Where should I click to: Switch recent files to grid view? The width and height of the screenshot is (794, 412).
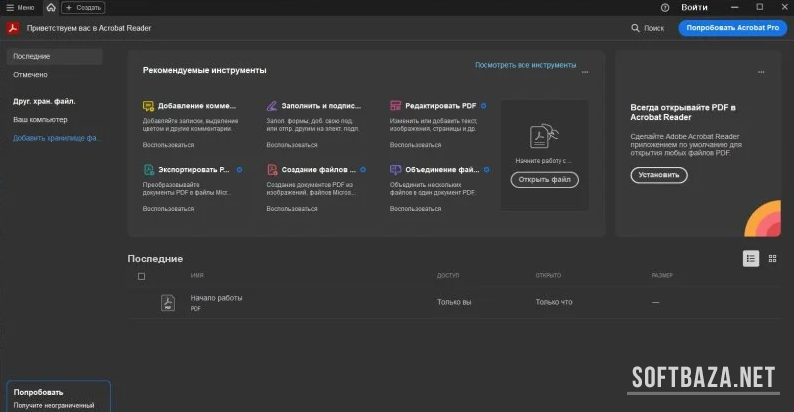coord(772,258)
